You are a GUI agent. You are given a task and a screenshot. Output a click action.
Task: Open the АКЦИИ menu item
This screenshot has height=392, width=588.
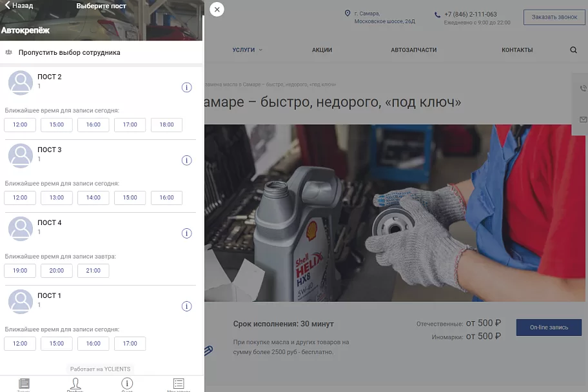[x=322, y=50]
